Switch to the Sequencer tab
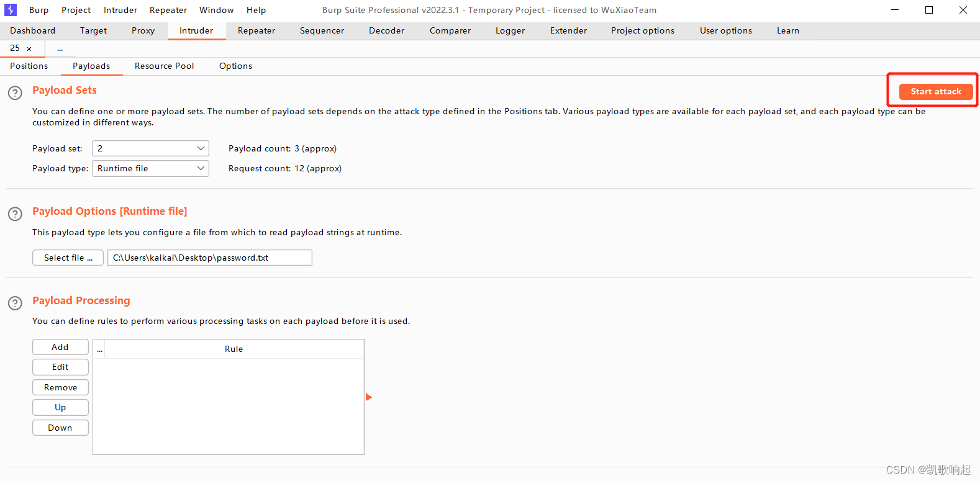 click(322, 30)
